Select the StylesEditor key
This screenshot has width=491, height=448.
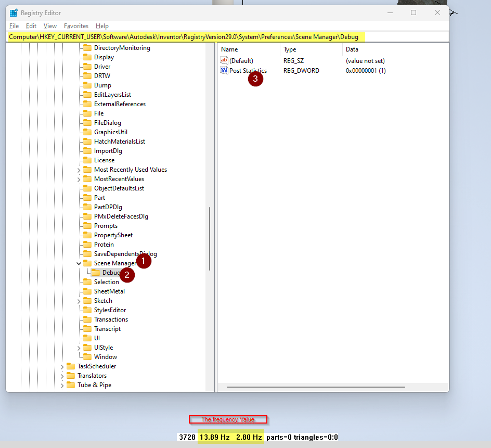[x=110, y=310]
